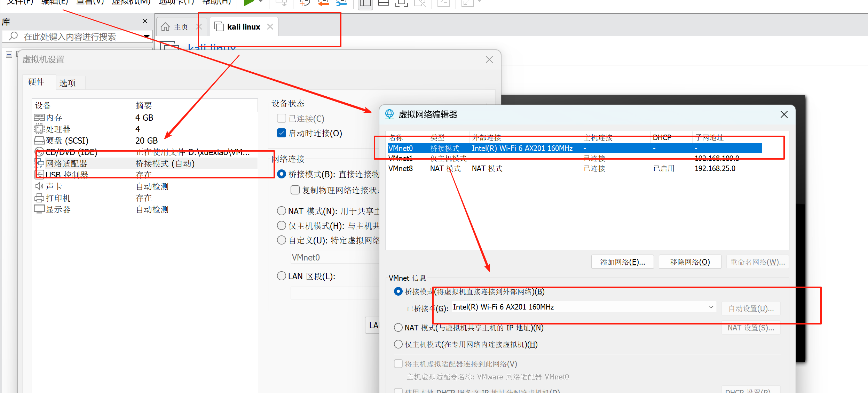The image size is (868, 393).
Task: Click the take snapshot clock-plus icon
Action: 305,3
